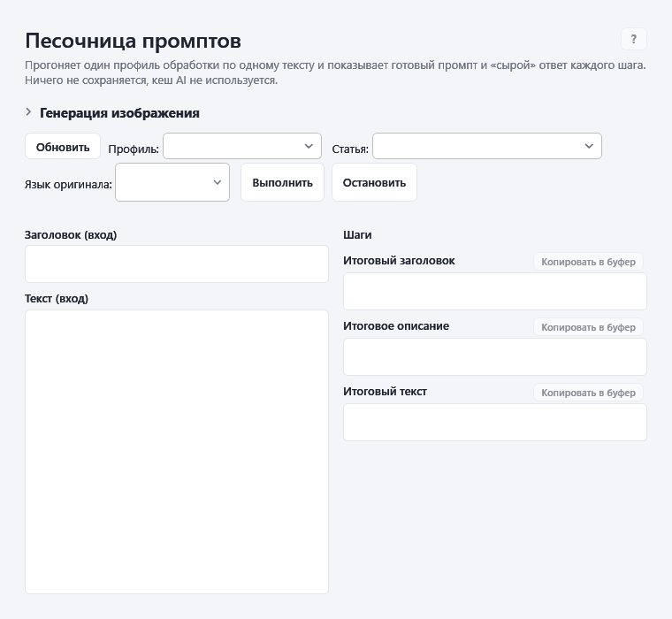Open the Язык оригинала dropdown
672x619 pixels.
coord(172,182)
